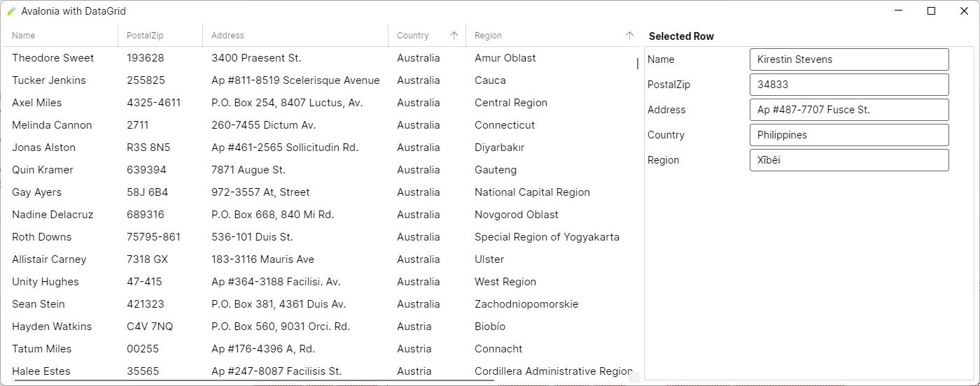Click the Diyarbakır region cell

tap(499, 148)
